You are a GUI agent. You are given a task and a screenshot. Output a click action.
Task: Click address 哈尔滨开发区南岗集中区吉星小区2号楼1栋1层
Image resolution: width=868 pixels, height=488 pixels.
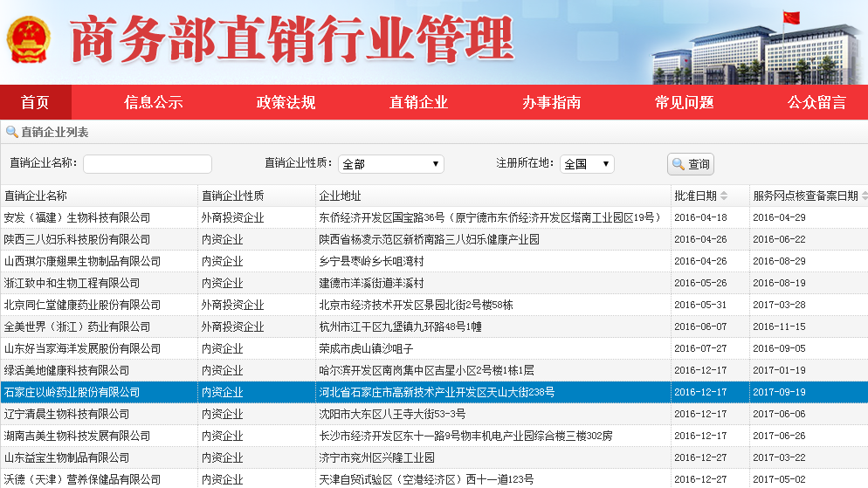[426, 370]
